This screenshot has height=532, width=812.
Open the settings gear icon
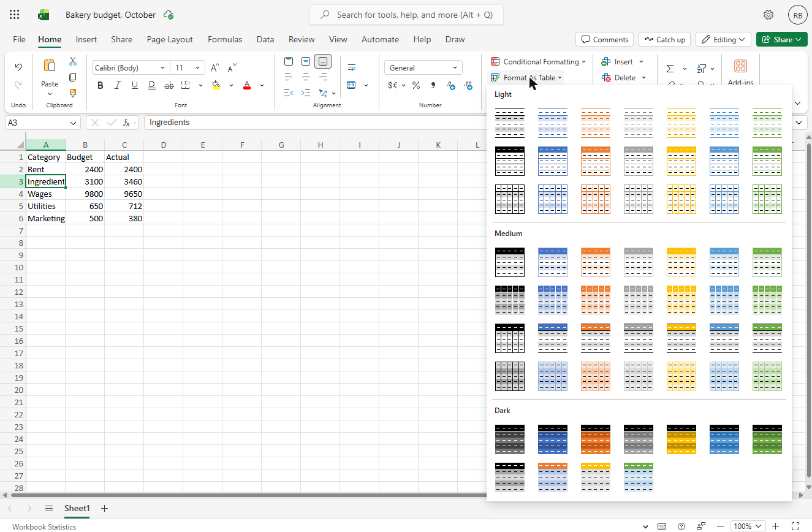click(768, 15)
